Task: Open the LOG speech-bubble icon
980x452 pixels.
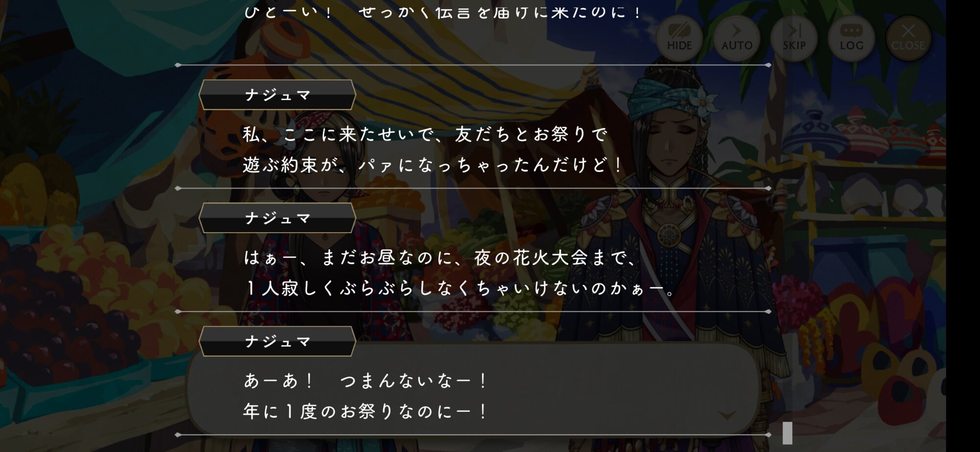Action: [851, 38]
